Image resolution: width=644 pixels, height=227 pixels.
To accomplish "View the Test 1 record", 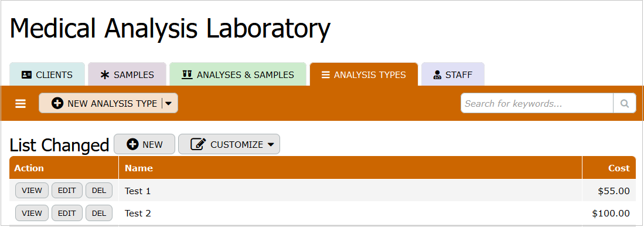I will 32,191.
